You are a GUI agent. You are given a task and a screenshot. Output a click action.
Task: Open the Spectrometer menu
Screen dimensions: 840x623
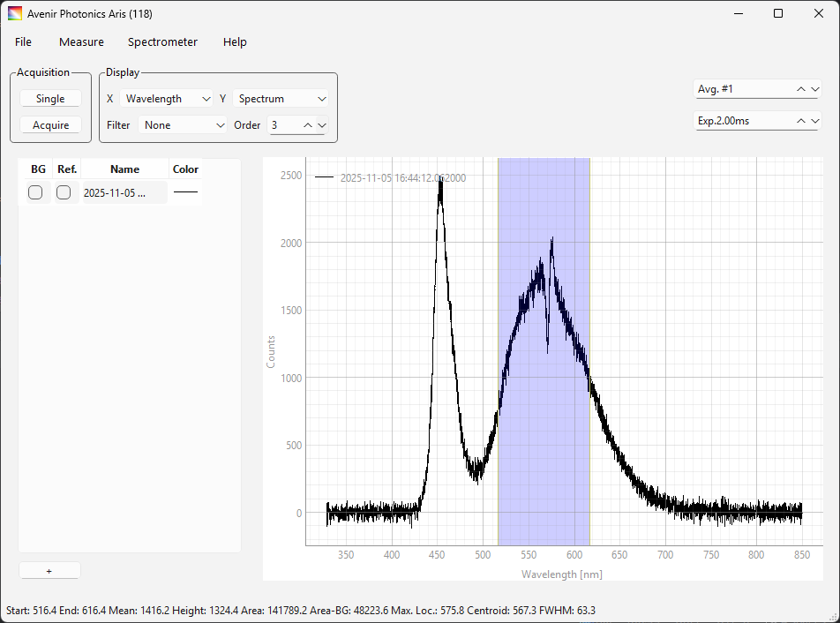[162, 41]
